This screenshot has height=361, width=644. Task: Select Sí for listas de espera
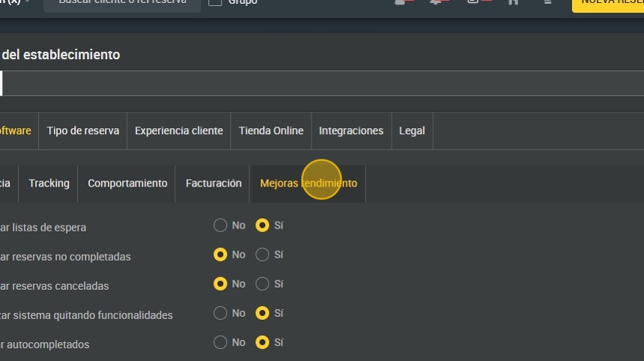pos(262,225)
